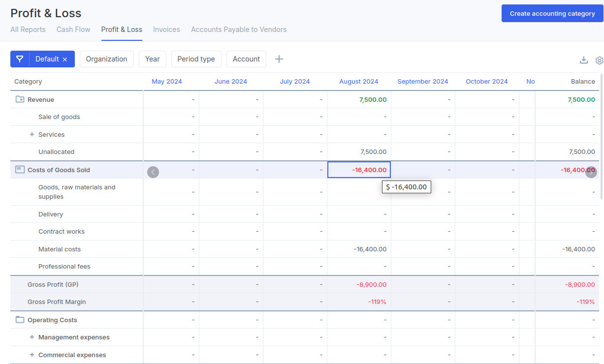Image resolution: width=604 pixels, height=364 pixels.
Task: Open the Invoices tab
Action: point(166,30)
